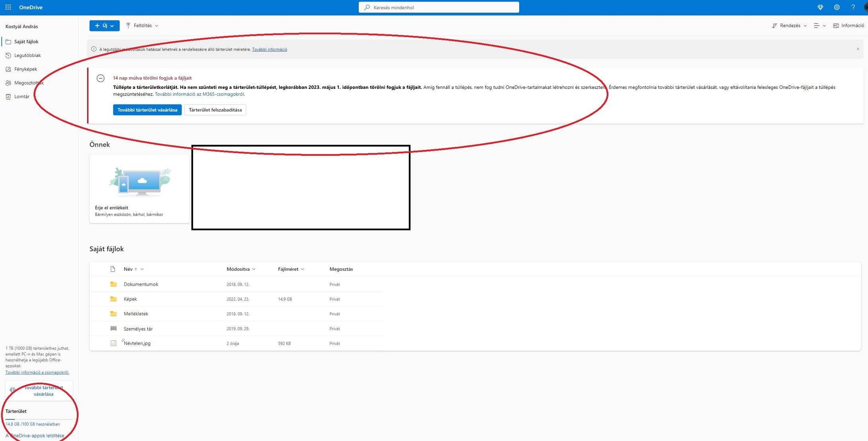Open További információ az M365-csomagokról link
This screenshot has width=868, height=441.
point(199,94)
